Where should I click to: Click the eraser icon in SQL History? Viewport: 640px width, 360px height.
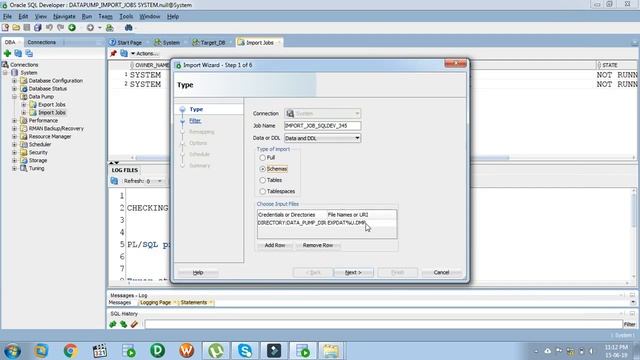pyautogui.click(x=134, y=324)
